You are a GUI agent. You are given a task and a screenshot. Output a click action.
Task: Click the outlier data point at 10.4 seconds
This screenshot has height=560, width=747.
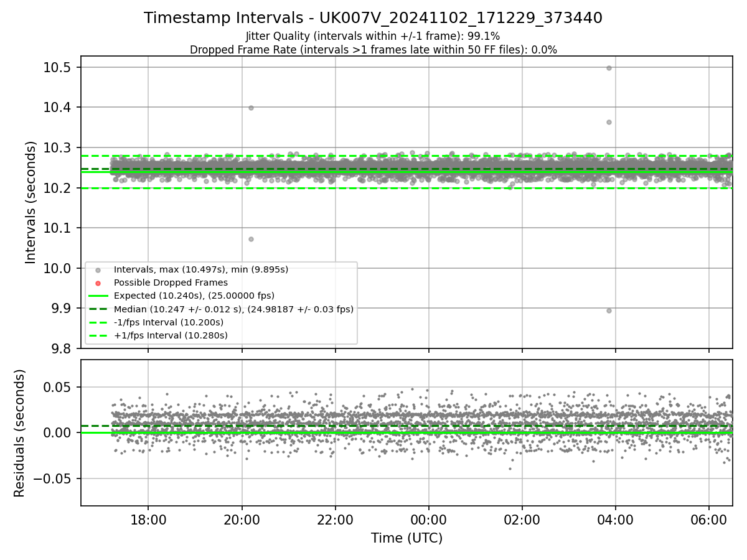pyautogui.click(x=251, y=108)
